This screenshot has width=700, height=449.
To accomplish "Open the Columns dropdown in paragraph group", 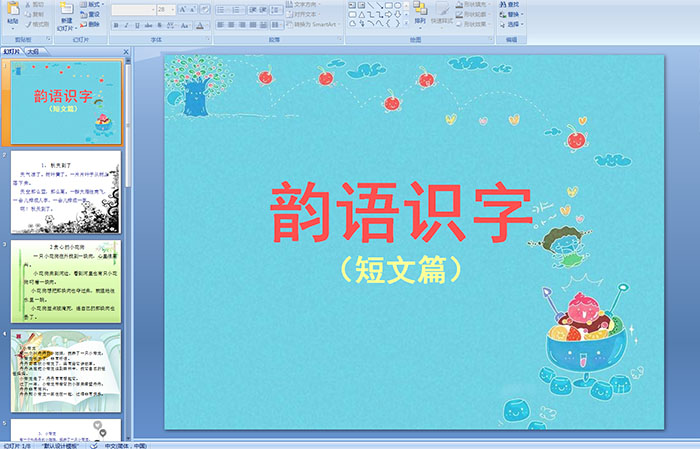I will coord(276,25).
